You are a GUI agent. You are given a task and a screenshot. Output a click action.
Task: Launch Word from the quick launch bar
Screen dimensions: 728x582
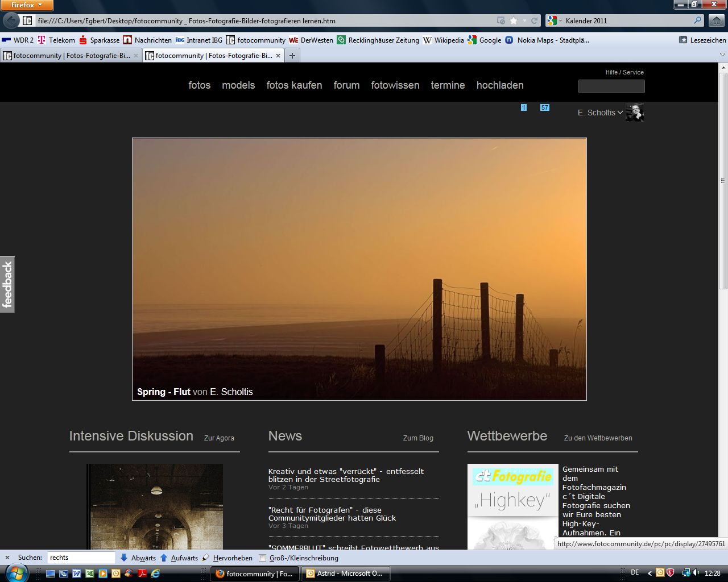[x=77, y=573]
